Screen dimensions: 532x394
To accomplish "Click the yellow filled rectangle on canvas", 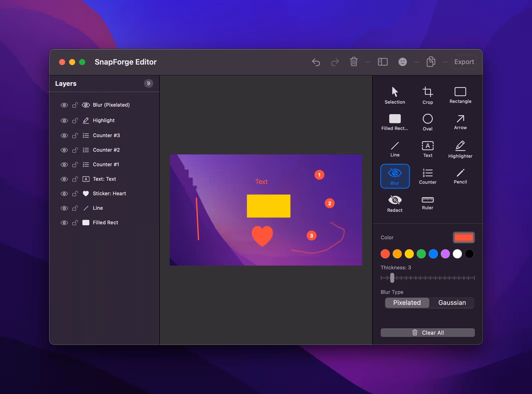I will tap(269, 206).
